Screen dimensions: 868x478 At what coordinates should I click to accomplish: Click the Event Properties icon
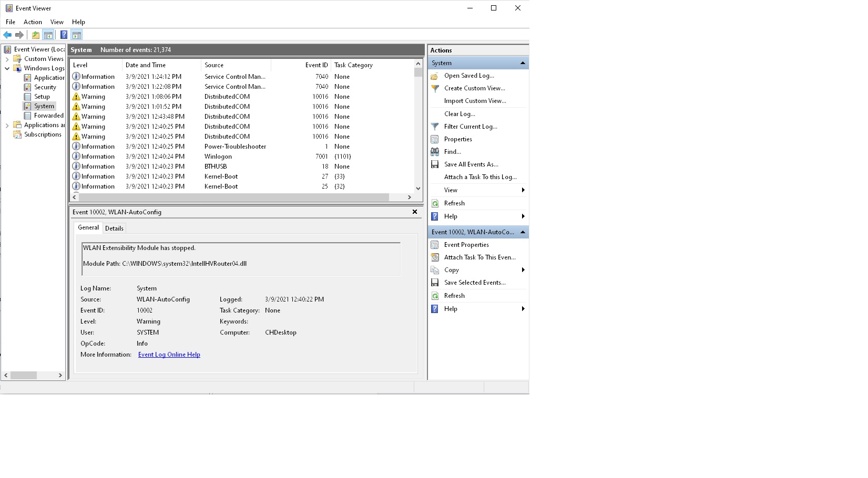[435, 245]
